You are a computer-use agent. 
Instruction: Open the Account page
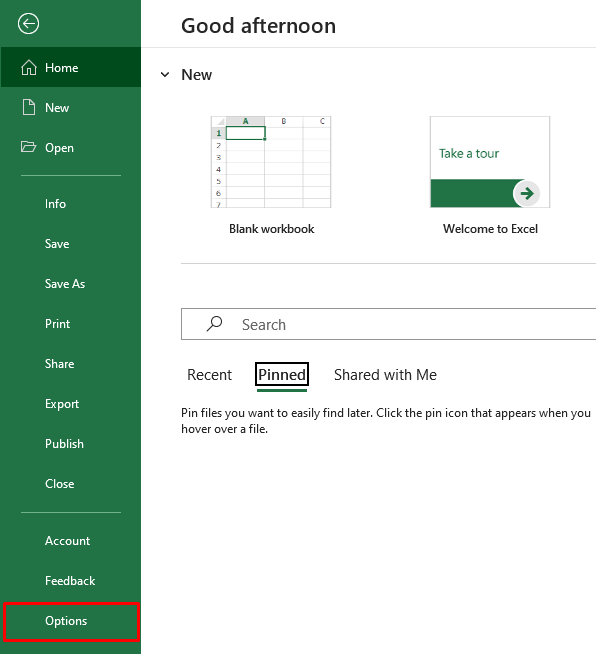coord(70,541)
